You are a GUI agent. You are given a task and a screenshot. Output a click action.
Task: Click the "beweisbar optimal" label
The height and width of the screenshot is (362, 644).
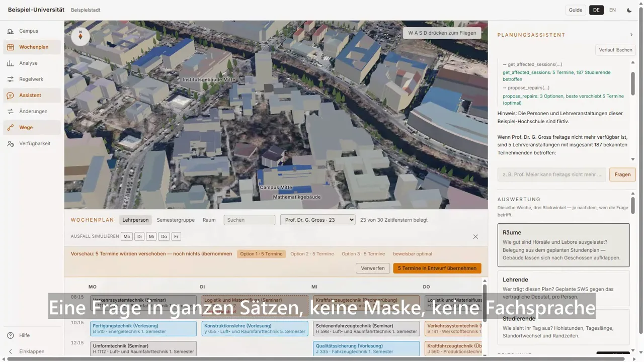coord(413,254)
